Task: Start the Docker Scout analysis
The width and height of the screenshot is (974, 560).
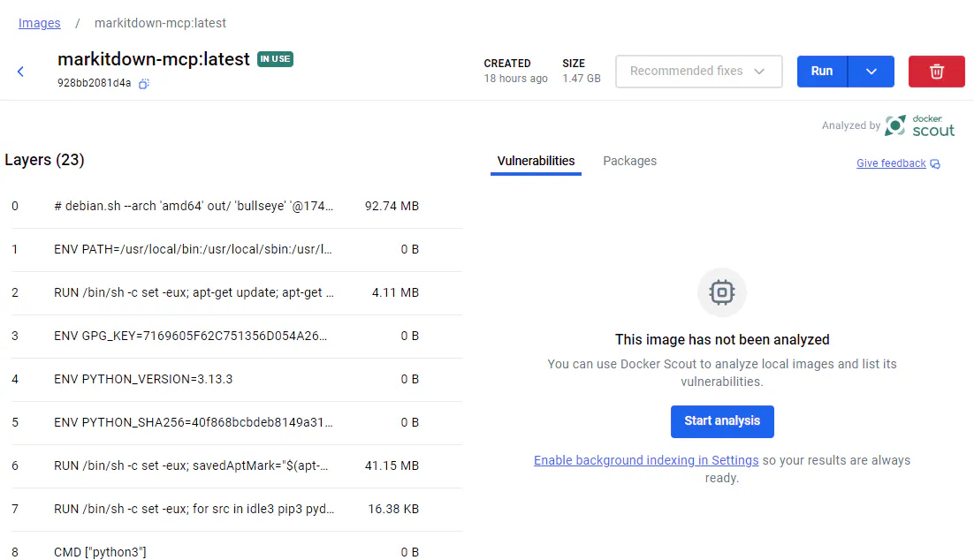Action: [722, 421]
